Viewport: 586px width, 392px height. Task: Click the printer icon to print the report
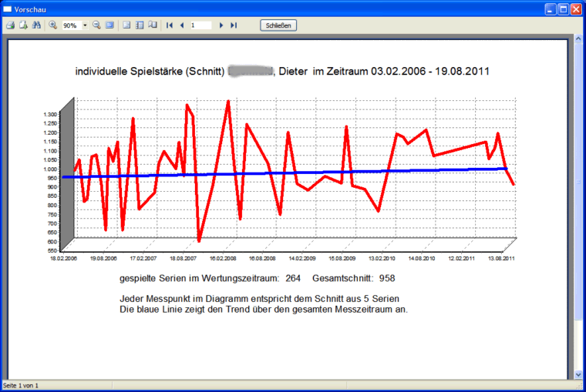tap(11, 25)
